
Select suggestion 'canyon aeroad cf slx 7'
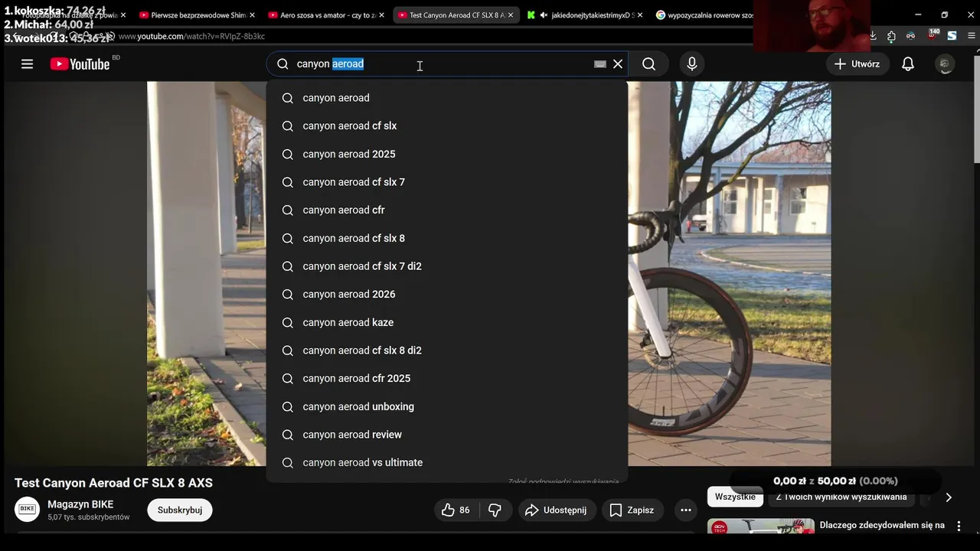(447, 182)
